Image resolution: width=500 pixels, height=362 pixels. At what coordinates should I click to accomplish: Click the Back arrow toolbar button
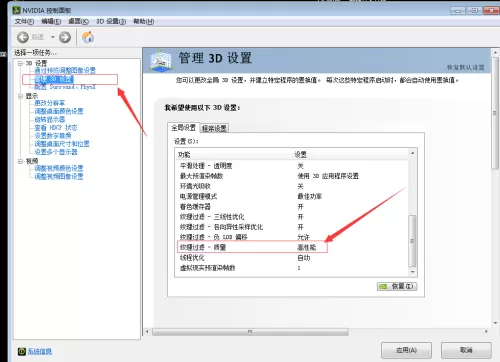[x=23, y=37]
